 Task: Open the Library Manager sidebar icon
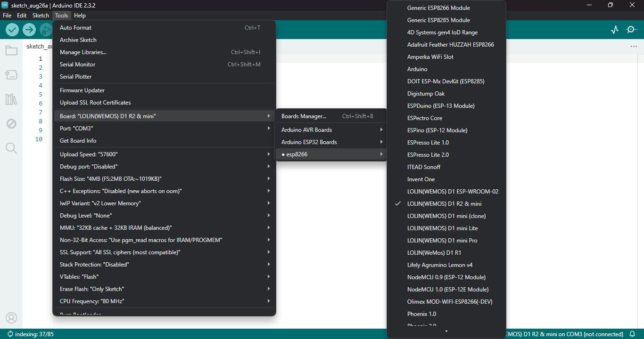(11, 99)
